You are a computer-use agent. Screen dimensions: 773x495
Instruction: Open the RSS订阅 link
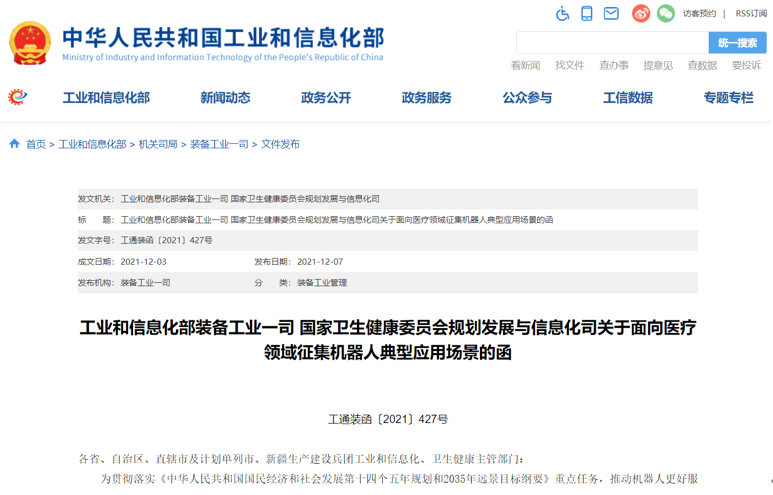751,14
